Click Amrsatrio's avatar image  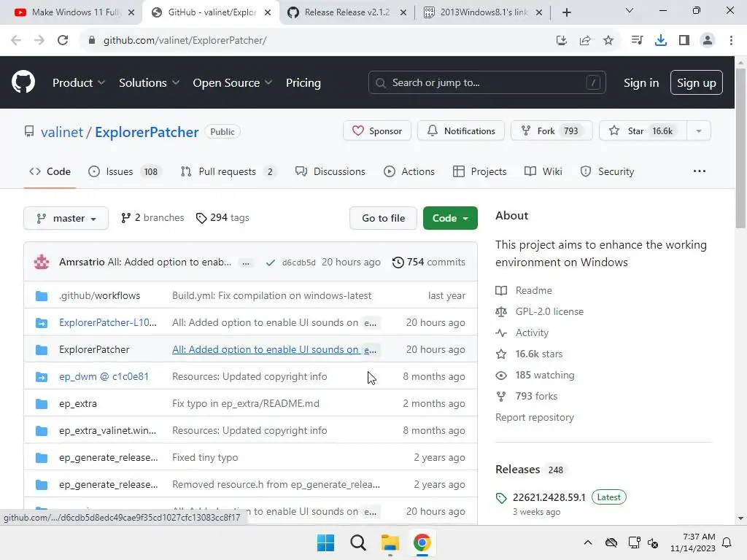point(42,262)
